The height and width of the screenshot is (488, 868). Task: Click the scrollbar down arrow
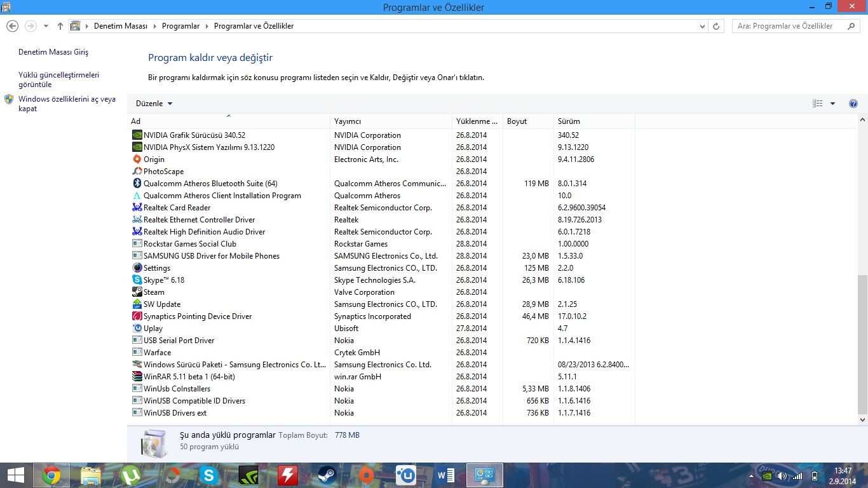862,419
